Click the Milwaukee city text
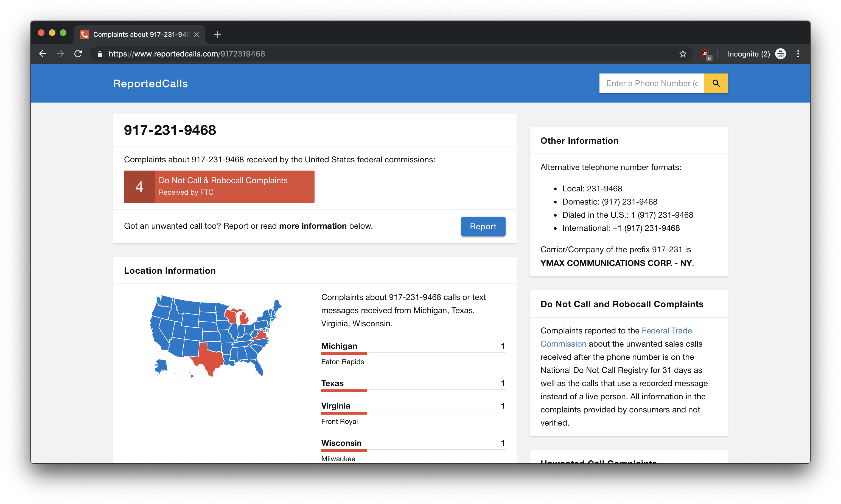The width and height of the screenshot is (841, 504). [338, 458]
